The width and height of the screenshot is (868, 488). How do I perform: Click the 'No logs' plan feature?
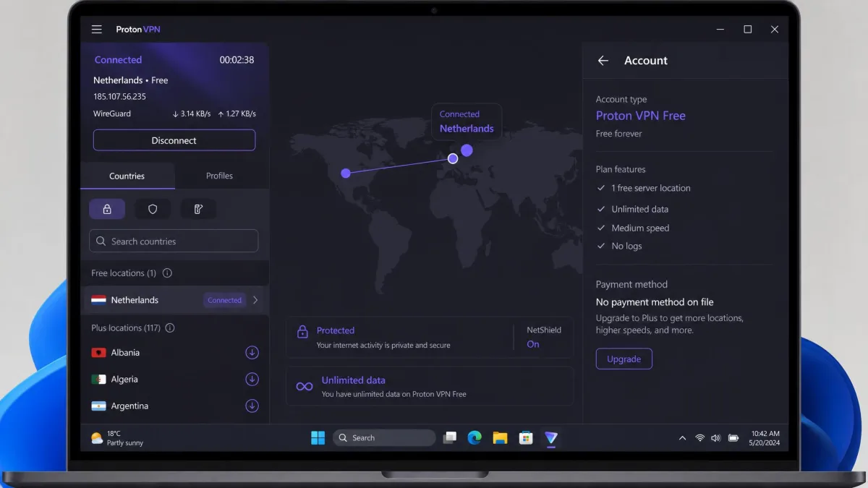point(626,246)
